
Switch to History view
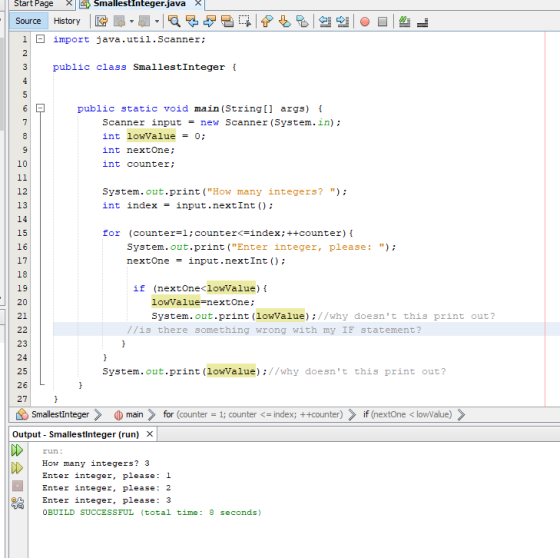coord(67,21)
